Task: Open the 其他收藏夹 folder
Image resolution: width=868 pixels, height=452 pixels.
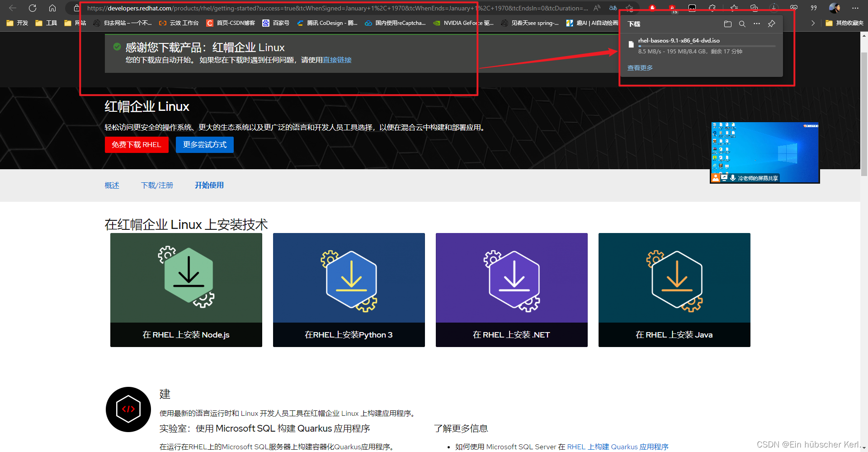Action: (844, 23)
